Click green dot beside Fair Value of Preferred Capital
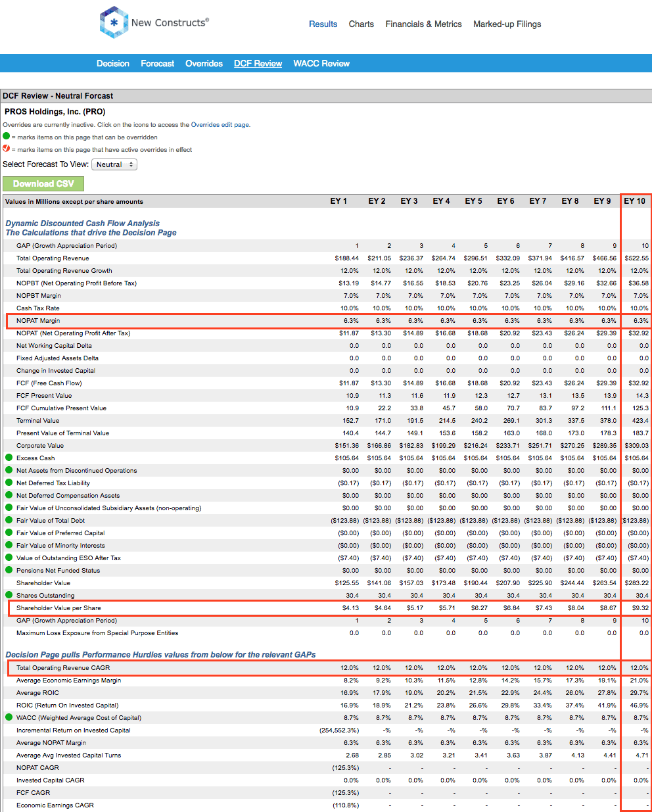The width and height of the screenshot is (652, 812). click(x=9, y=533)
